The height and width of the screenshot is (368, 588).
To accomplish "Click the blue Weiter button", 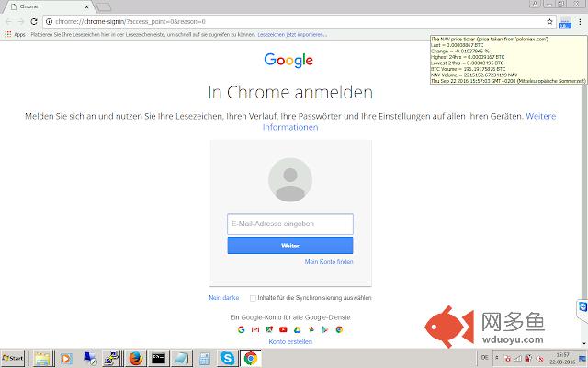I will 290,246.
